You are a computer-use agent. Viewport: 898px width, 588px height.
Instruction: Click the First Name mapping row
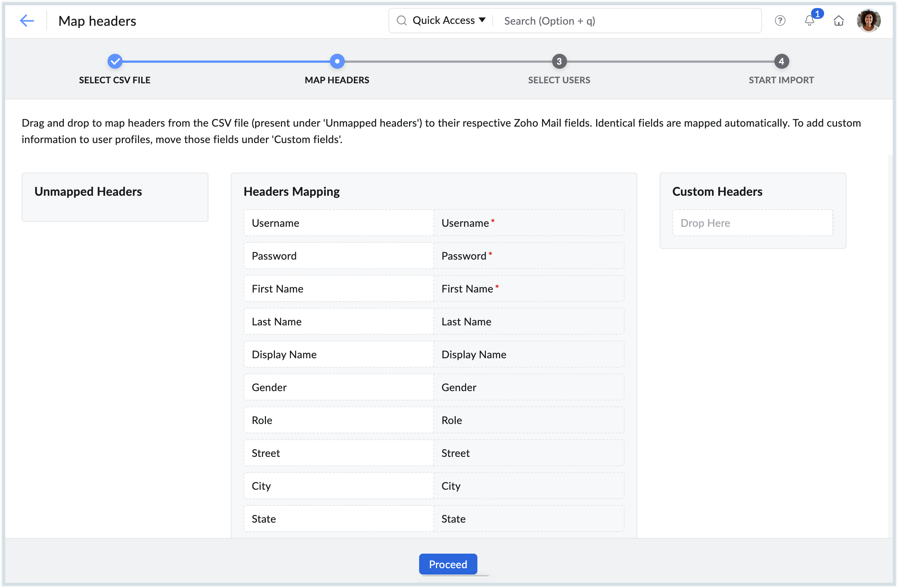(x=434, y=288)
